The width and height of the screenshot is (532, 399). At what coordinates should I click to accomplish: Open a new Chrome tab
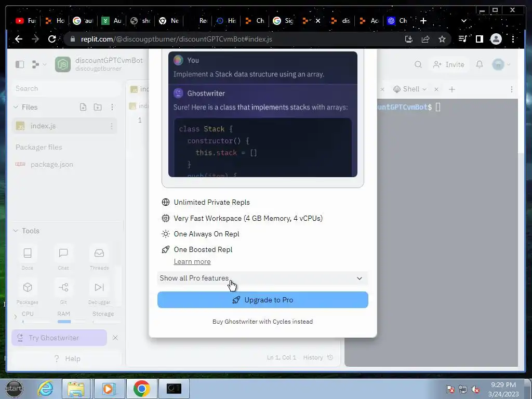pyautogui.click(x=423, y=21)
